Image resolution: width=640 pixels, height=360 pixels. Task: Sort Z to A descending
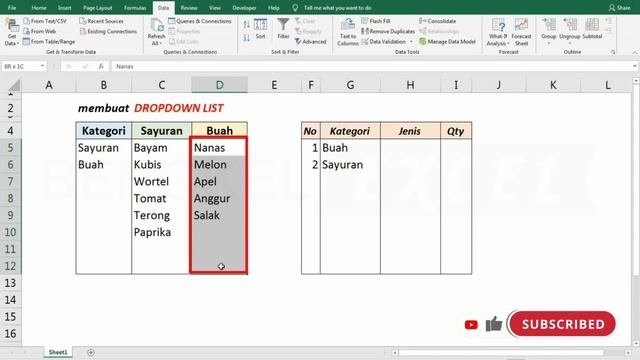point(247,38)
